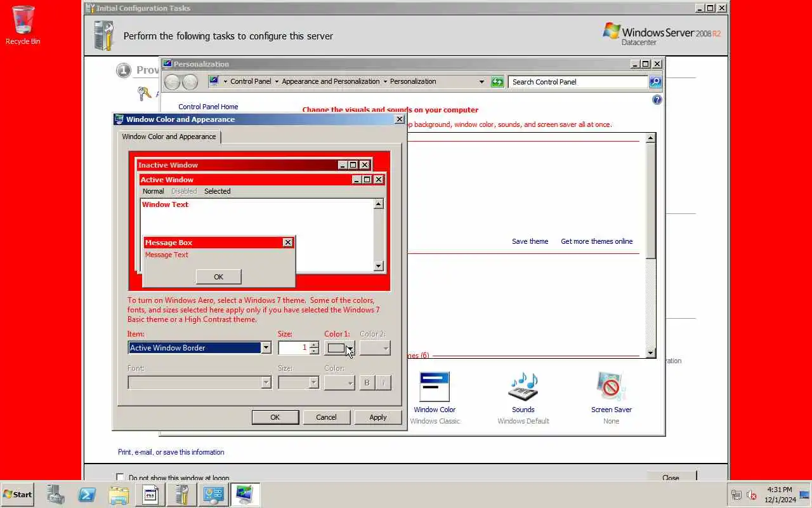This screenshot has height=508, width=812.
Task: Increase the item Size with up arrow
Action: click(x=314, y=344)
